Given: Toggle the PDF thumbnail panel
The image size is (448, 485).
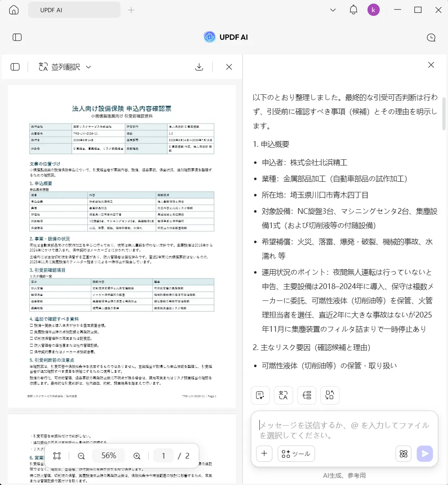Looking at the screenshot, I should (x=15, y=67).
